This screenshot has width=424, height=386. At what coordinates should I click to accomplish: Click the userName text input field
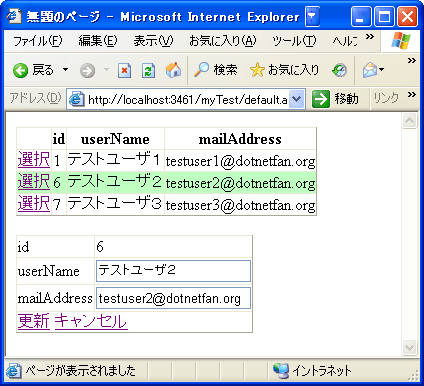coord(173,271)
